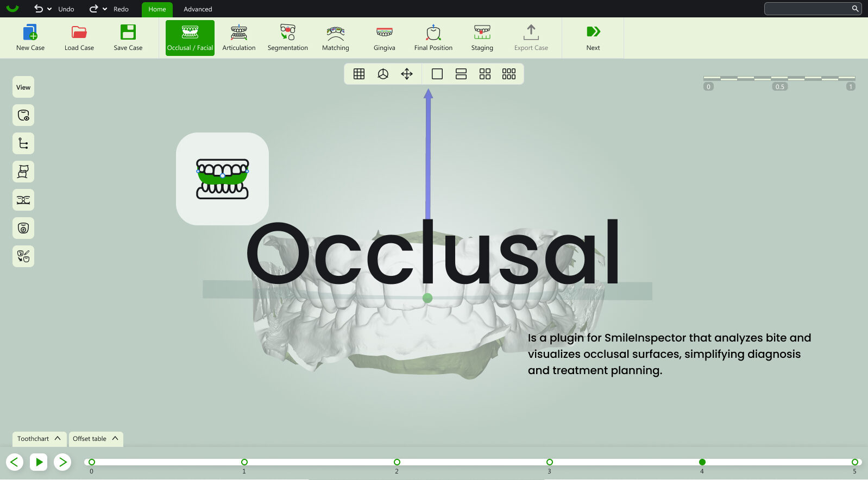Click the Load Case folder icon
The width and height of the screenshot is (868, 480).
coord(79,33)
